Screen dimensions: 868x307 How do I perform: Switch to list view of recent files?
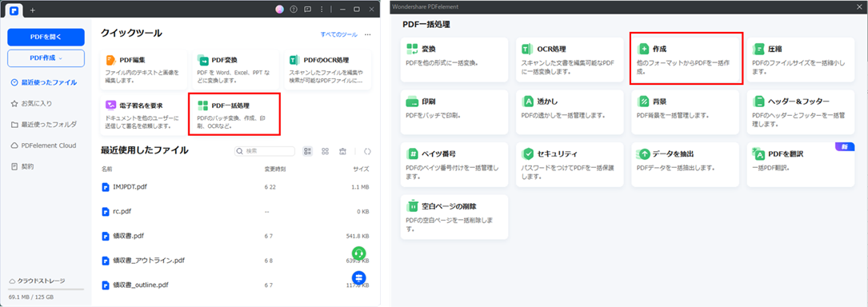pos(308,151)
